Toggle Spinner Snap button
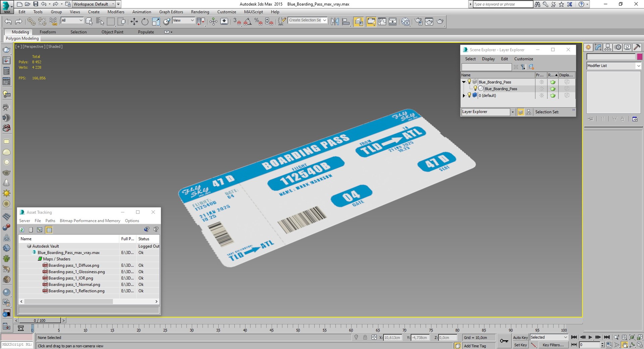The width and height of the screenshot is (644, 349). 269,22
